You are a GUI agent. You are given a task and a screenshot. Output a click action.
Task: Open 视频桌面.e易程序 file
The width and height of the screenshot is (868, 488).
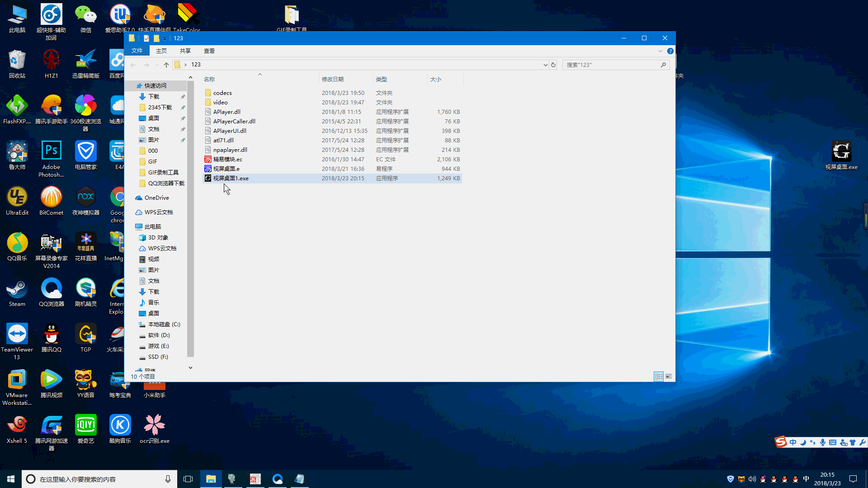pyautogui.click(x=226, y=169)
